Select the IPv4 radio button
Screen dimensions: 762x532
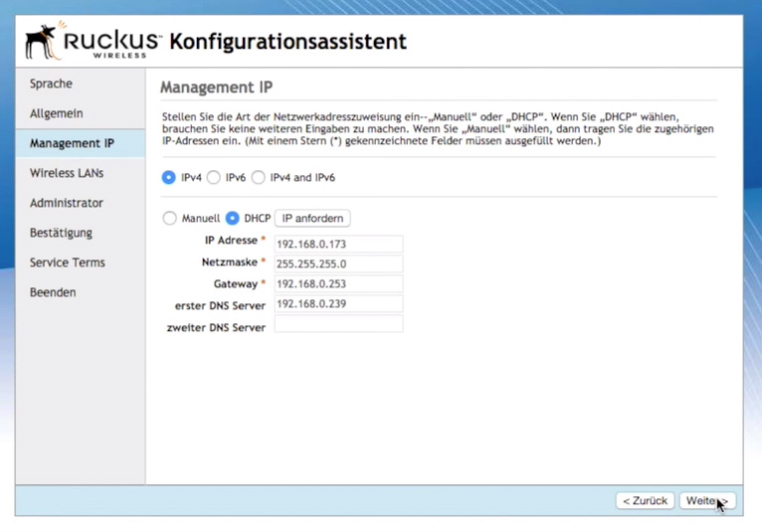169,178
